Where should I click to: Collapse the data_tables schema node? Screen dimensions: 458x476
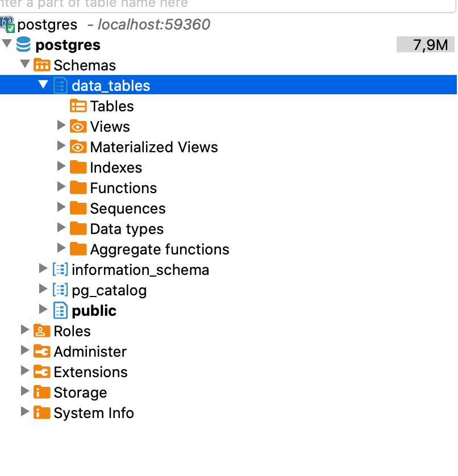[x=43, y=85]
